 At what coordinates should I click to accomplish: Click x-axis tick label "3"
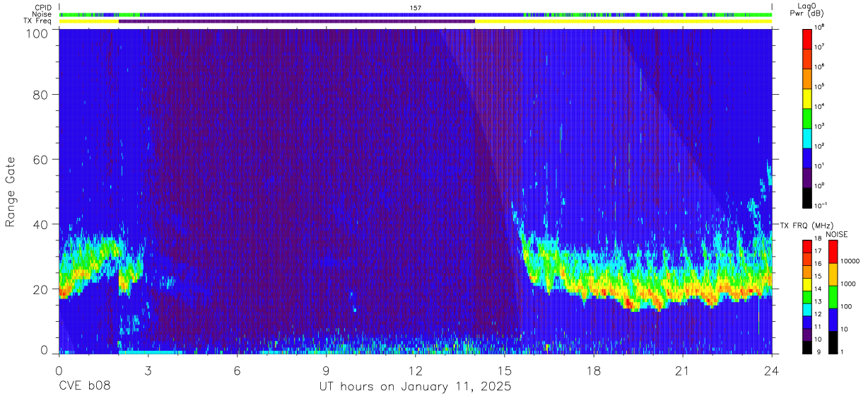tap(148, 371)
